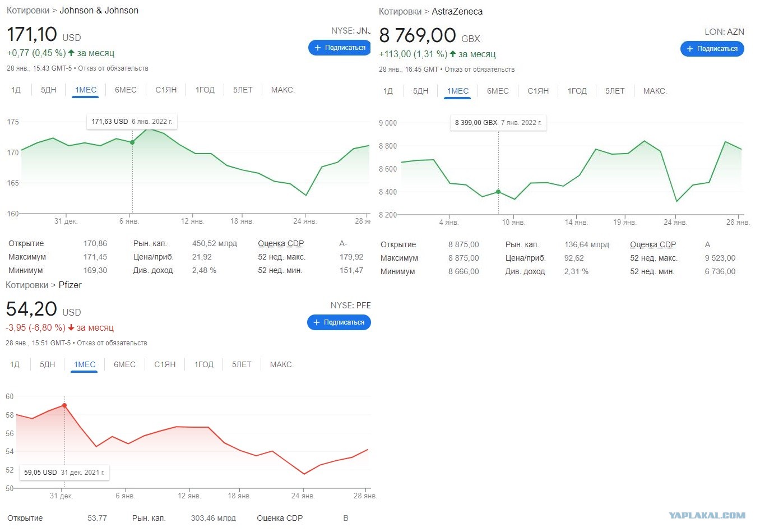
Task: Click the 171,63 USD chart tooltip
Action: click(132, 122)
